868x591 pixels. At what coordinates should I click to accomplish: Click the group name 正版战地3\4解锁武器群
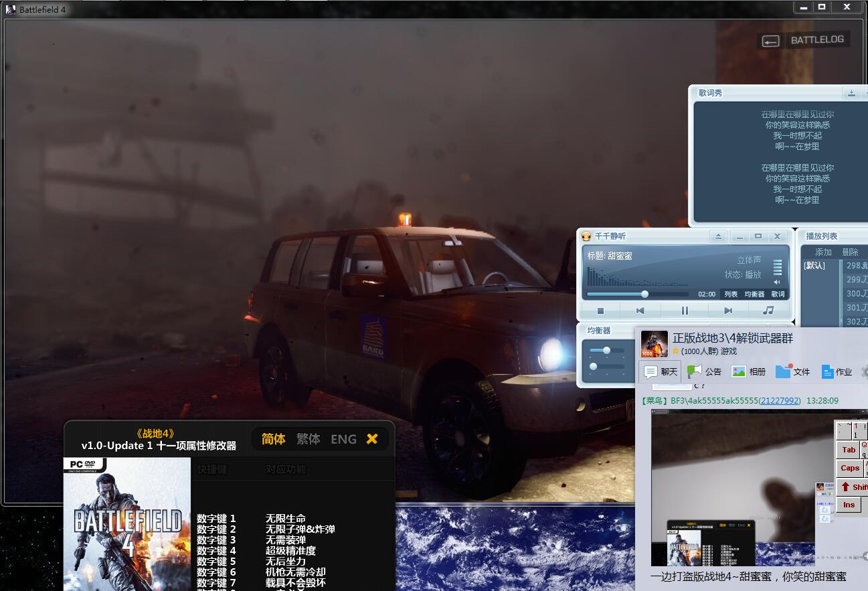tap(733, 339)
